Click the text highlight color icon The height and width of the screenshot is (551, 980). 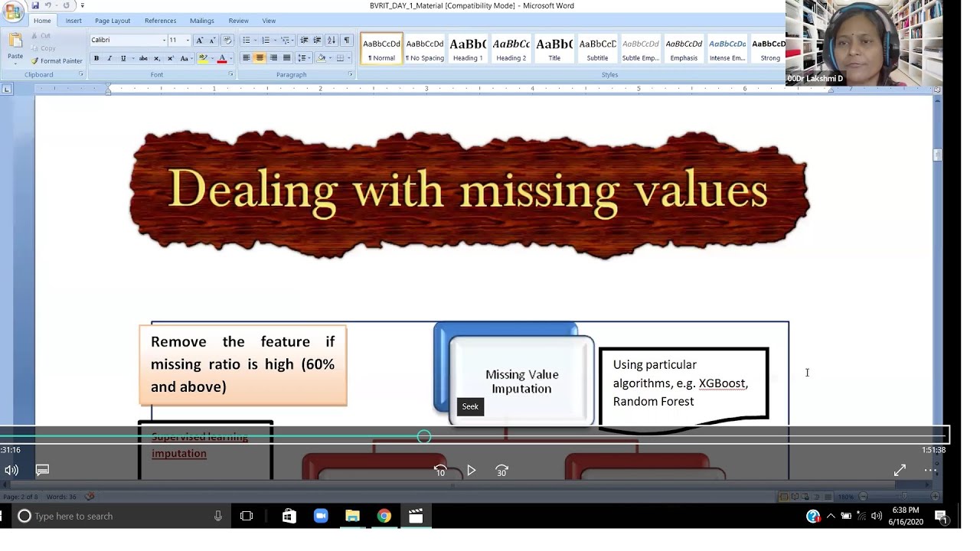pyautogui.click(x=202, y=58)
